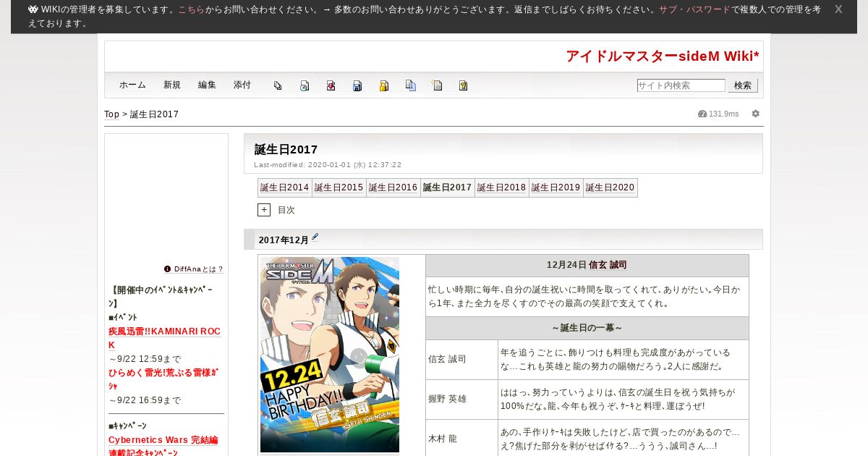Click the Last-modified timestamp text
868x456 pixels.
[328, 165]
